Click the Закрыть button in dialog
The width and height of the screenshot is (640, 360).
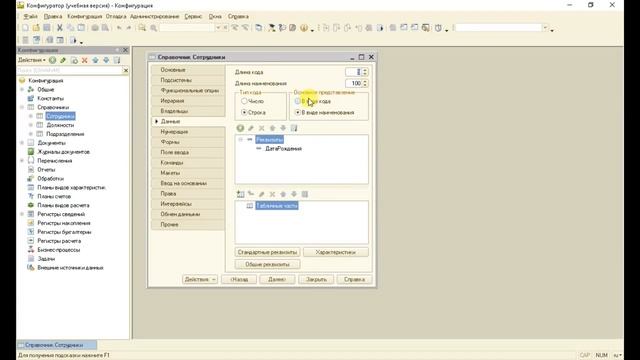point(316,280)
